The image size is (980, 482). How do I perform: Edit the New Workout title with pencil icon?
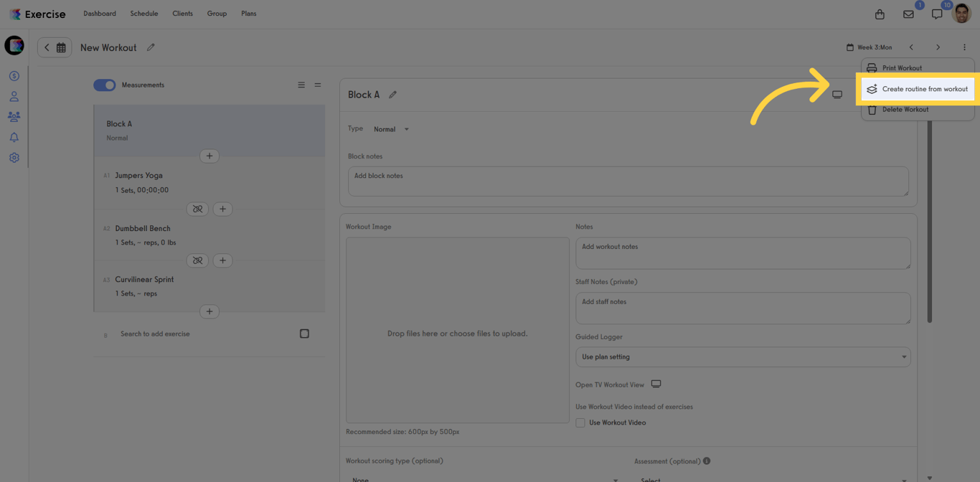[151, 47]
